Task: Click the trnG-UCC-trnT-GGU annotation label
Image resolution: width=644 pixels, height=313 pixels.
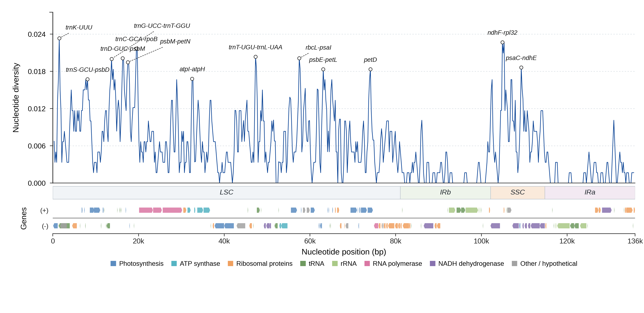Action: (162, 26)
